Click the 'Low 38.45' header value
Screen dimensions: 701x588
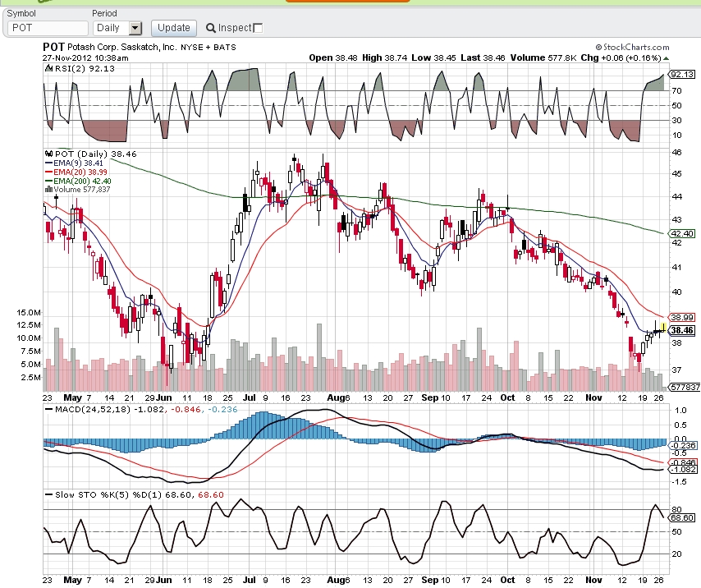[x=434, y=57]
